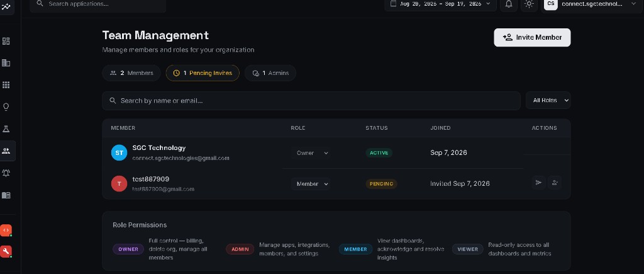Click the Invite Member button
The width and height of the screenshot is (644, 274).
(532, 37)
